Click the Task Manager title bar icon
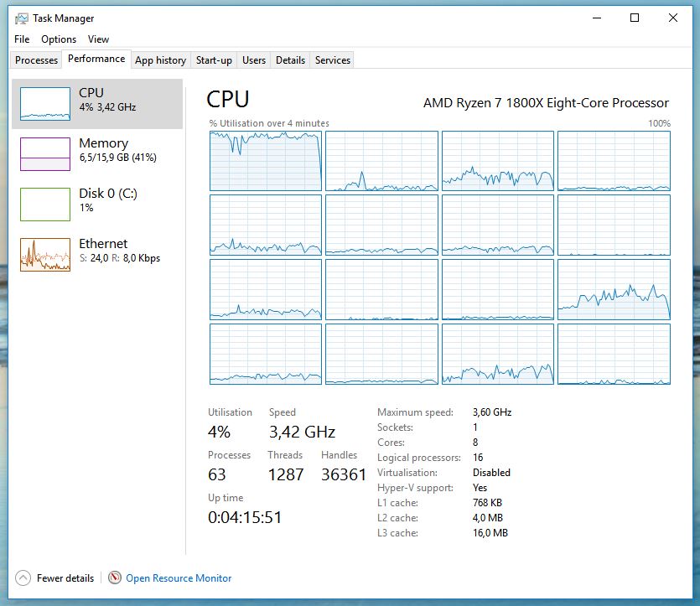Screen dimensions: 700x606 [21, 18]
